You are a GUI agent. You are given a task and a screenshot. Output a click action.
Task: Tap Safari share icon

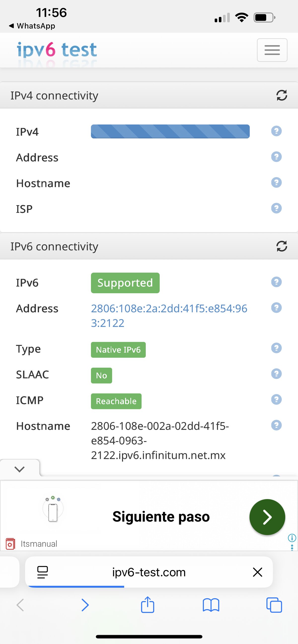coord(148,605)
